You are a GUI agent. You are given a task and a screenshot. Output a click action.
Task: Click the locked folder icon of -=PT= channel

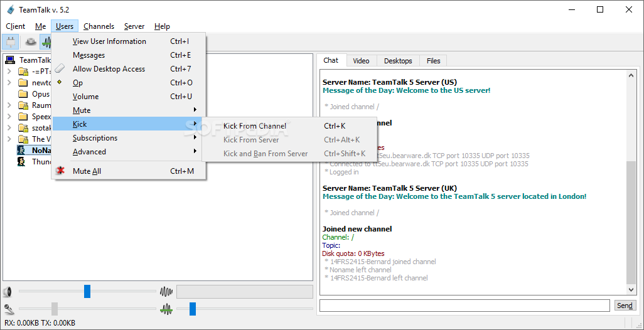[23, 72]
